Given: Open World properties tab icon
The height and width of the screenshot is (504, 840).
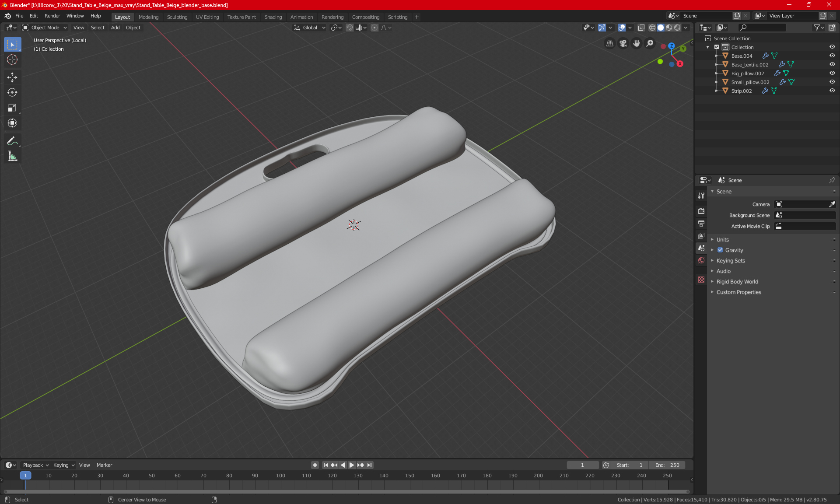Looking at the screenshot, I should coord(701,260).
